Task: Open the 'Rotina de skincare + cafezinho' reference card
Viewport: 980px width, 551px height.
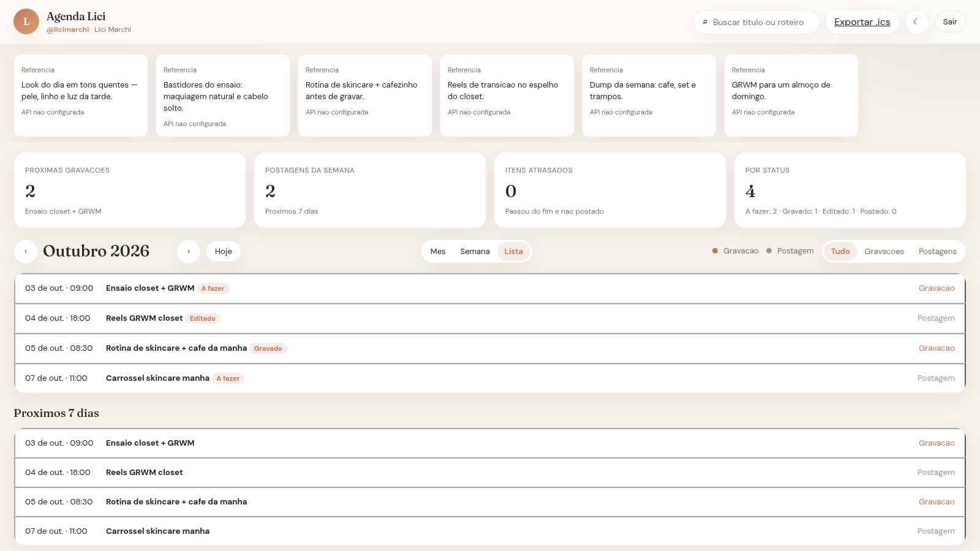Action: tap(365, 96)
